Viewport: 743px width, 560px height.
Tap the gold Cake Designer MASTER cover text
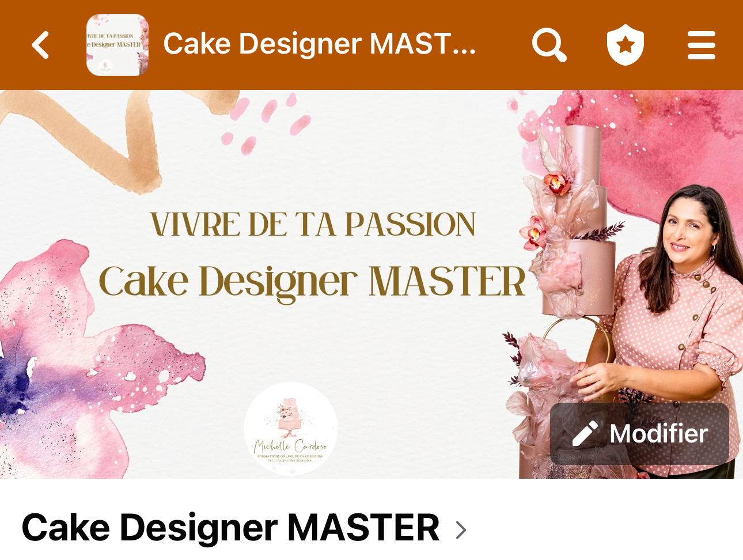pyautogui.click(x=312, y=281)
